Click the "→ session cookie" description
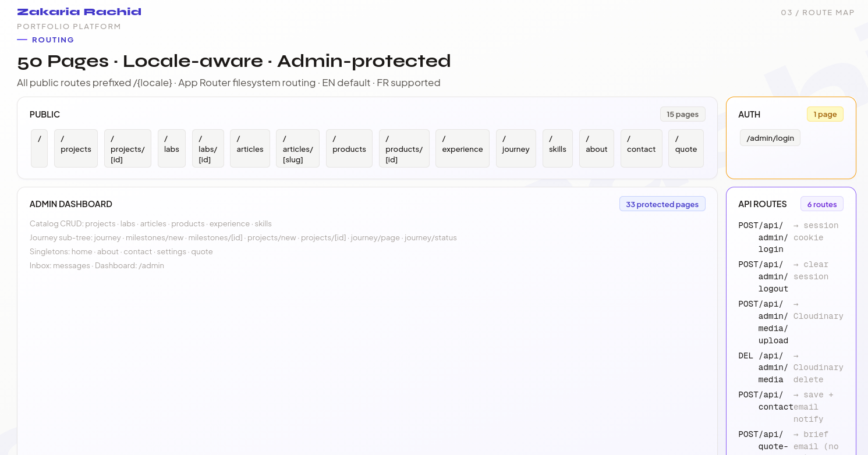Viewport: 868px width, 455px height. [x=816, y=232]
